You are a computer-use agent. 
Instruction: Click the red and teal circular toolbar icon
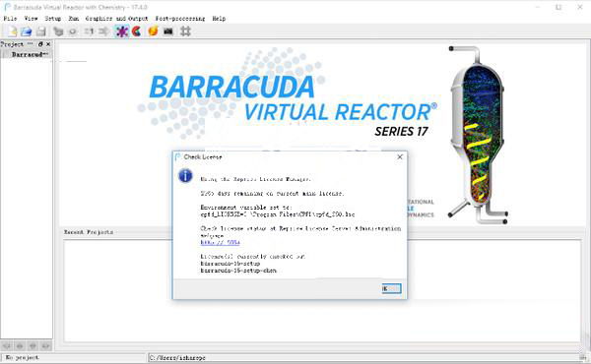pos(136,31)
